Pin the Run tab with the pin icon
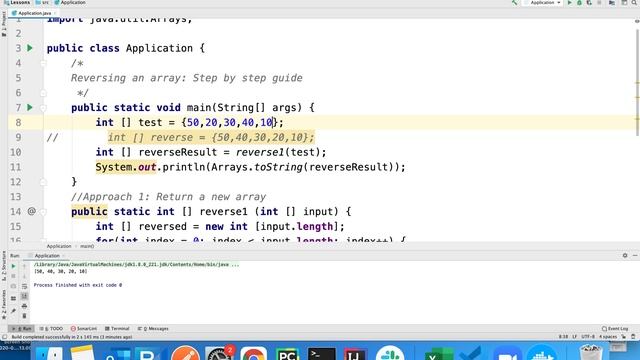 [13, 311]
